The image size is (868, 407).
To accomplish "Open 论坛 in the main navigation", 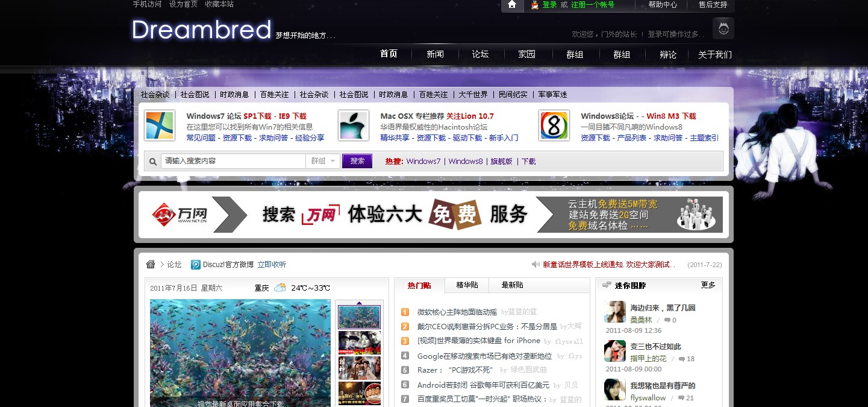I will point(480,54).
